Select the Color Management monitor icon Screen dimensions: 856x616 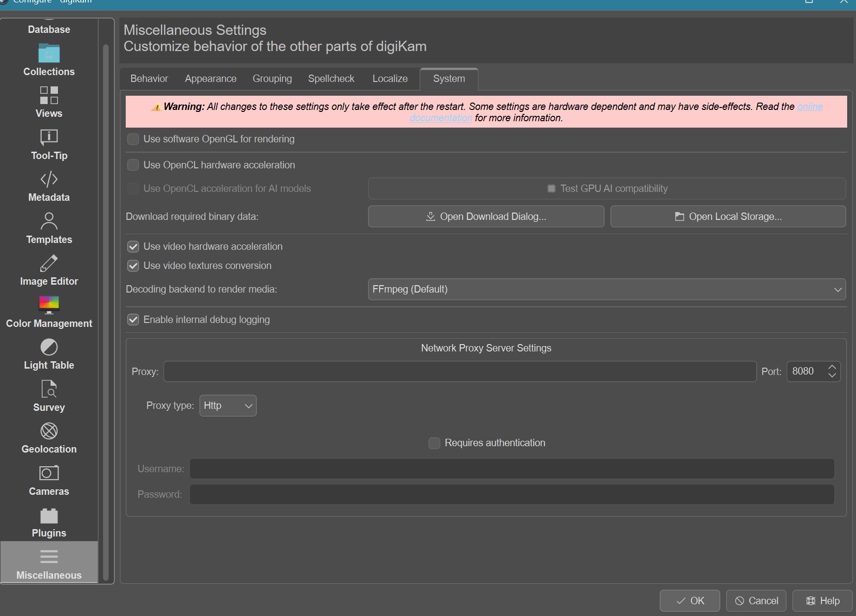click(x=49, y=305)
